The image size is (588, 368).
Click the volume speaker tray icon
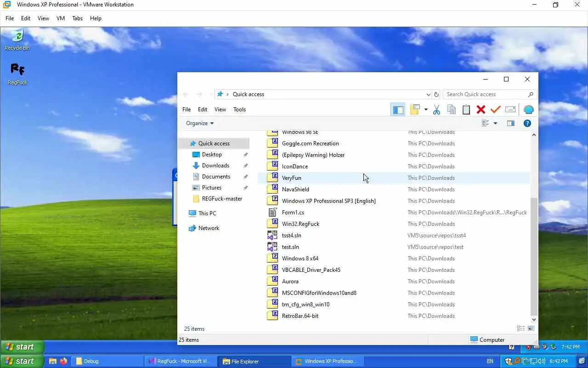pos(542,361)
